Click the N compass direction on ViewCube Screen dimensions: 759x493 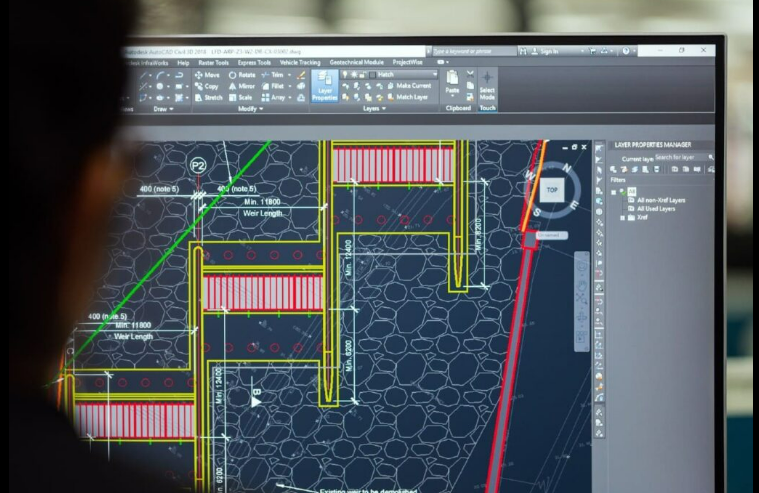tap(567, 169)
